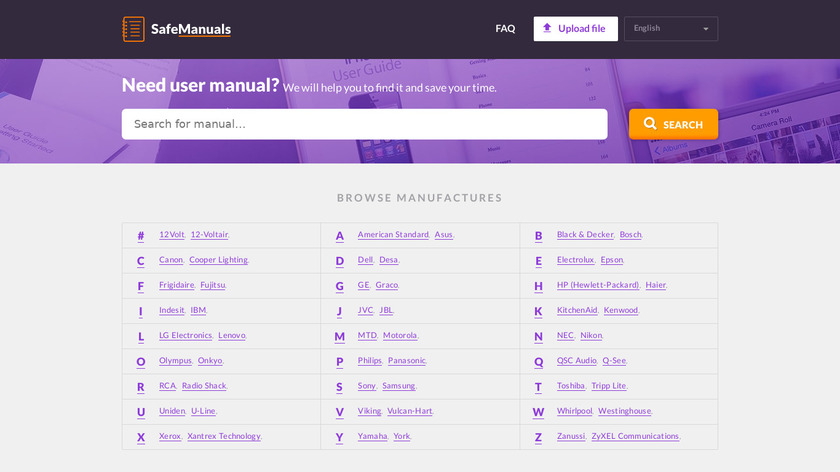Go to Motorola manuals
This screenshot has height=472, width=840.
tap(400, 335)
